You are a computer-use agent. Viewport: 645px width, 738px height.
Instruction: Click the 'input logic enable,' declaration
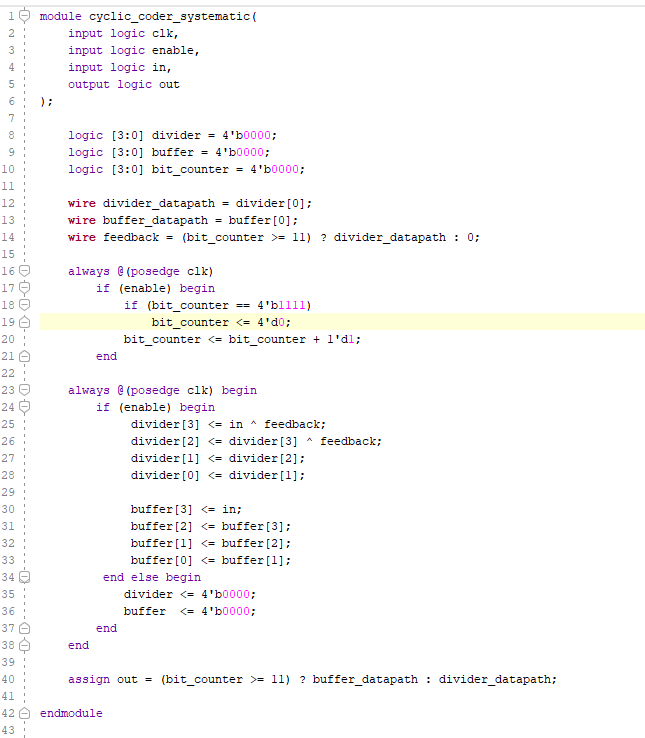134,50
